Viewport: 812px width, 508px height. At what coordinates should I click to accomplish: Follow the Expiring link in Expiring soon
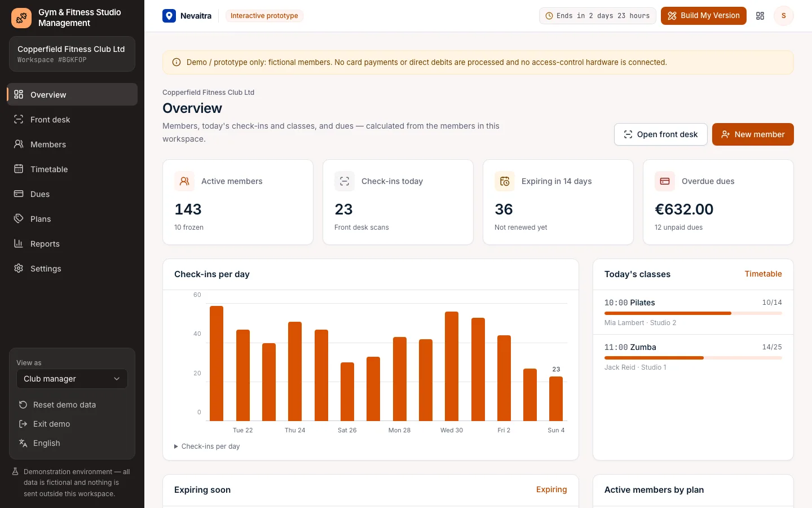[551, 489]
